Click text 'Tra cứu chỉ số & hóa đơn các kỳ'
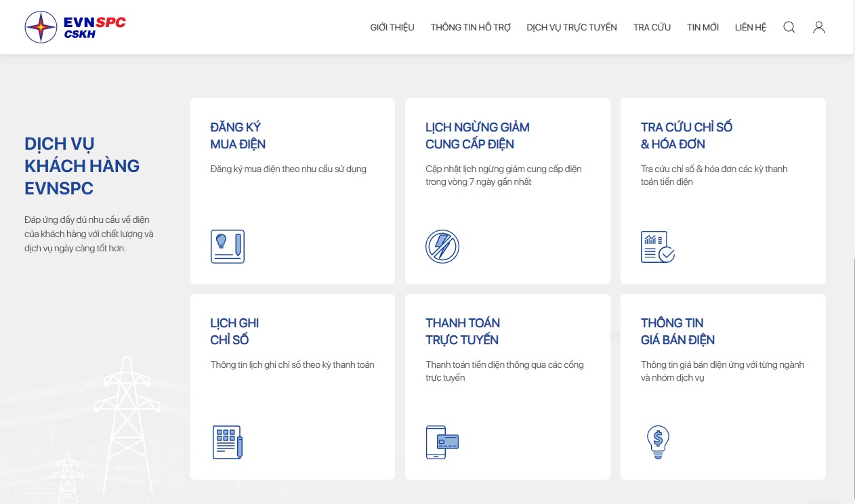This screenshot has width=855, height=504. click(702, 169)
